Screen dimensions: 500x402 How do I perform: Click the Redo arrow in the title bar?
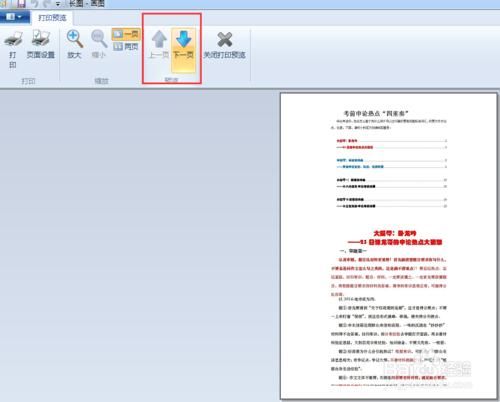point(46,3)
